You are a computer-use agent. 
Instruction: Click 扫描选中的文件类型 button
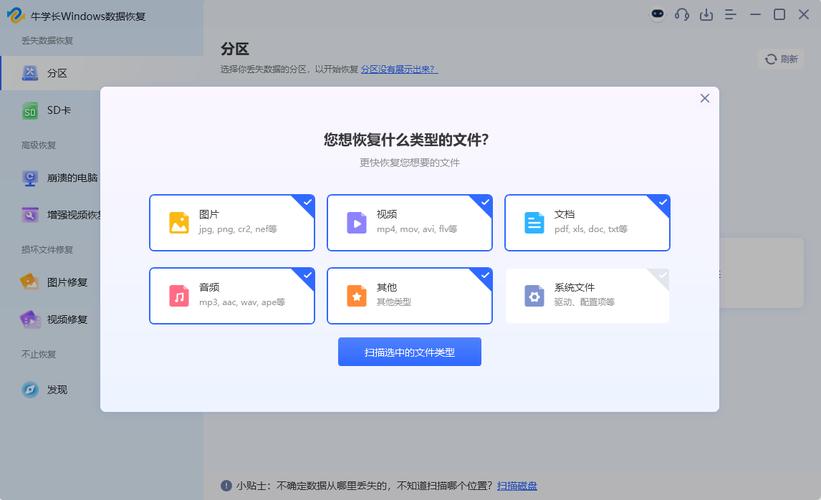[x=409, y=352]
